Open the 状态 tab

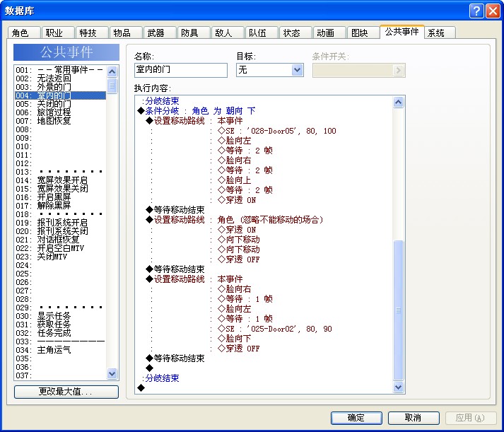click(x=295, y=33)
